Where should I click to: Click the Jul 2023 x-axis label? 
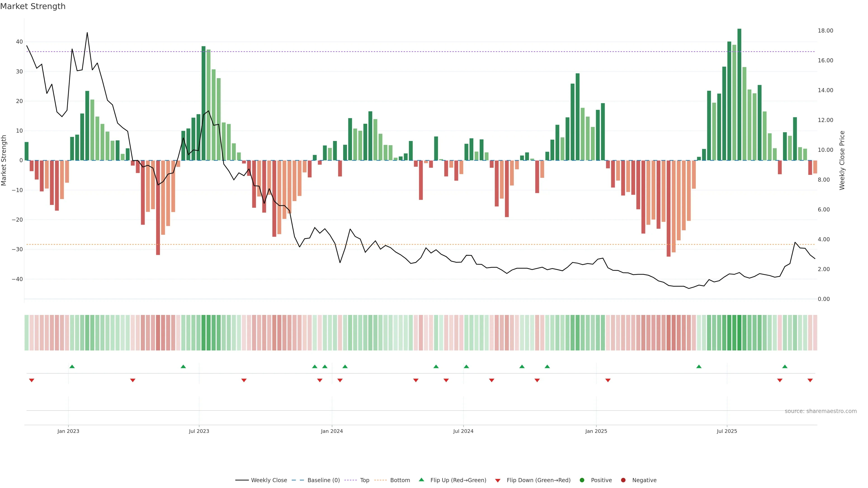pyautogui.click(x=199, y=431)
